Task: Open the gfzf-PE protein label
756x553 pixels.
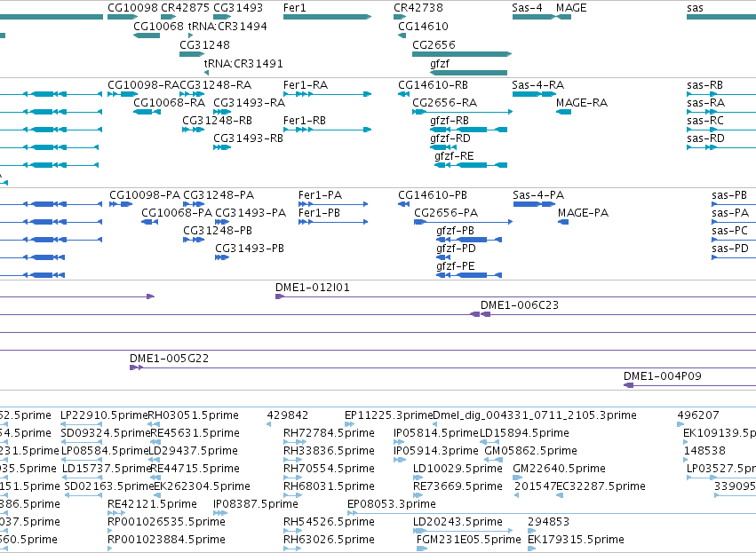Action: coord(456,267)
